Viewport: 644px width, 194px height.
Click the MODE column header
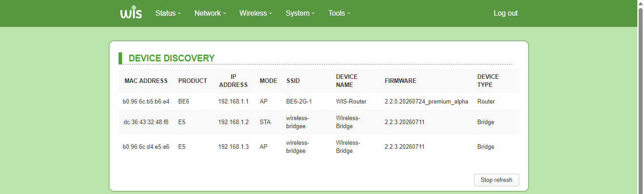(x=268, y=81)
